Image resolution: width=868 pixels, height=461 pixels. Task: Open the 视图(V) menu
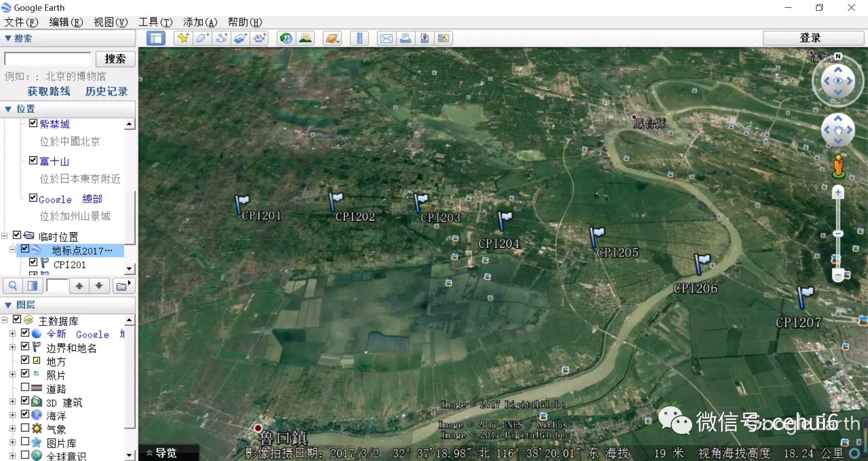pyautogui.click(x=110, y=22)
